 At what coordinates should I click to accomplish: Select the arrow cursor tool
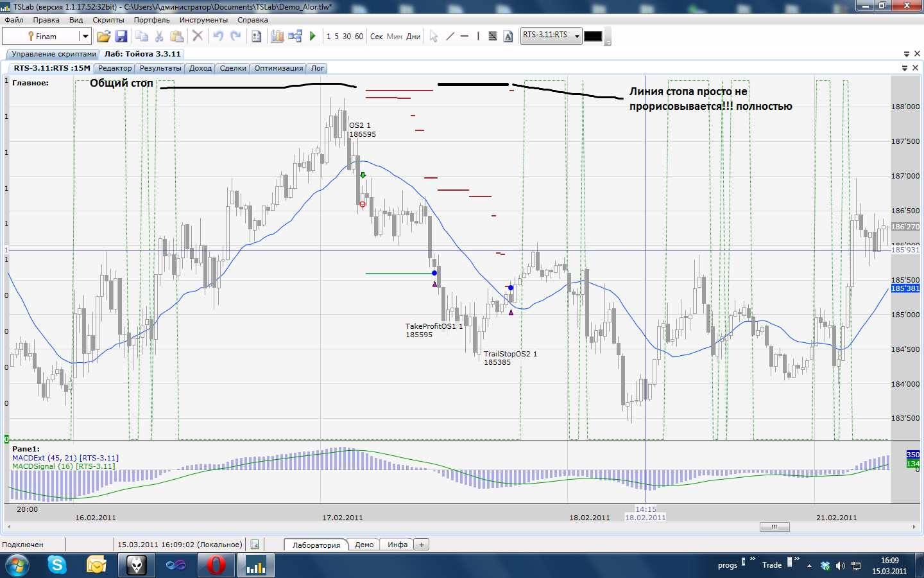434,37
